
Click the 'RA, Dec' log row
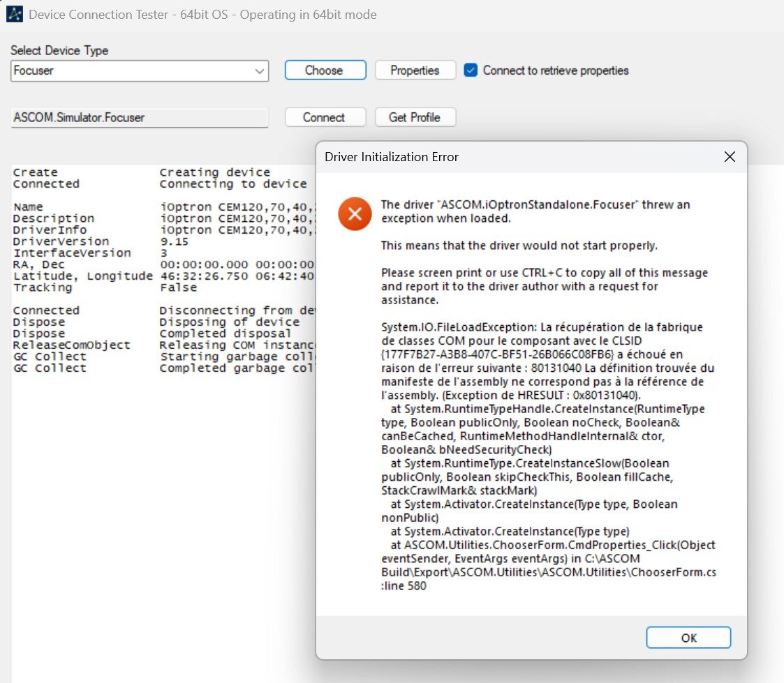click(x=163, y=264)
